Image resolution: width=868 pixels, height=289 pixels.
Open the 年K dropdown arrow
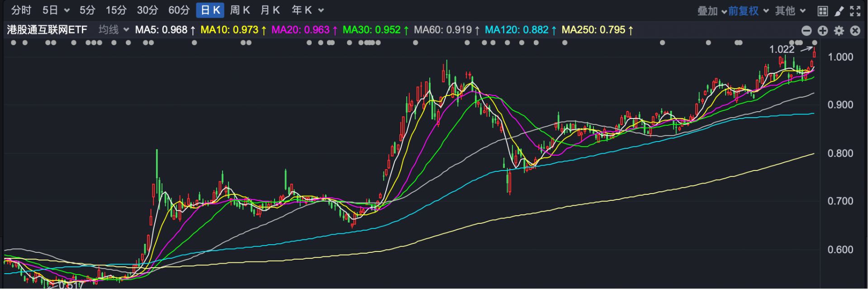pyautogui.click(x=321, y=10)
